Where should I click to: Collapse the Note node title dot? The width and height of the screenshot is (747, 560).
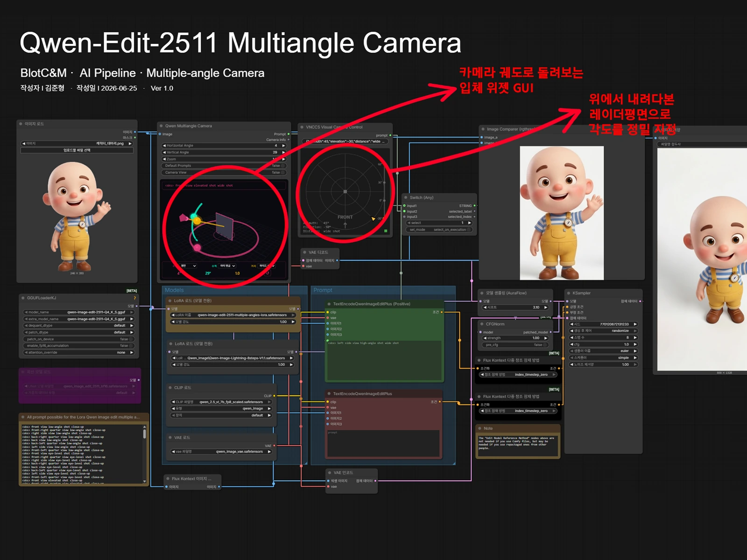pyautogui.click(x=479, y=428)
